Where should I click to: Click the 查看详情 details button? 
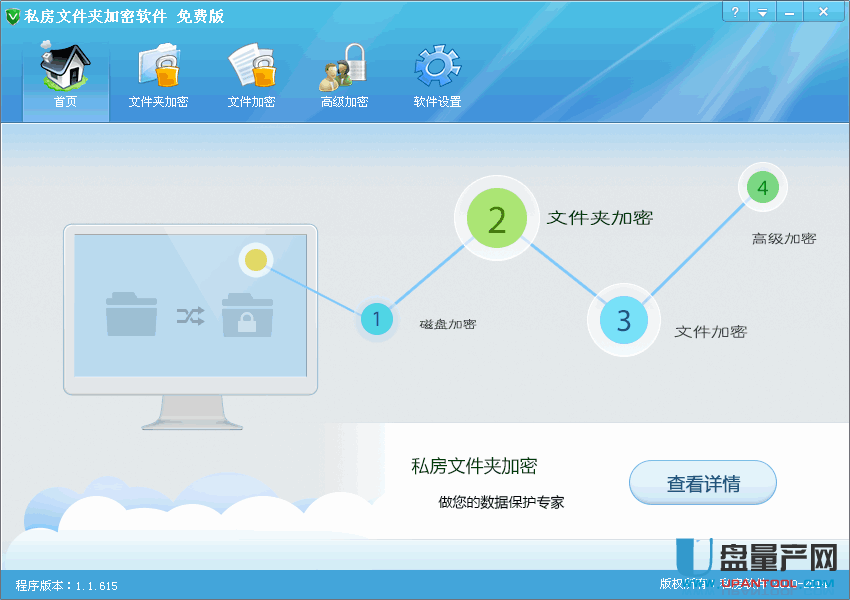pos(702,482)
